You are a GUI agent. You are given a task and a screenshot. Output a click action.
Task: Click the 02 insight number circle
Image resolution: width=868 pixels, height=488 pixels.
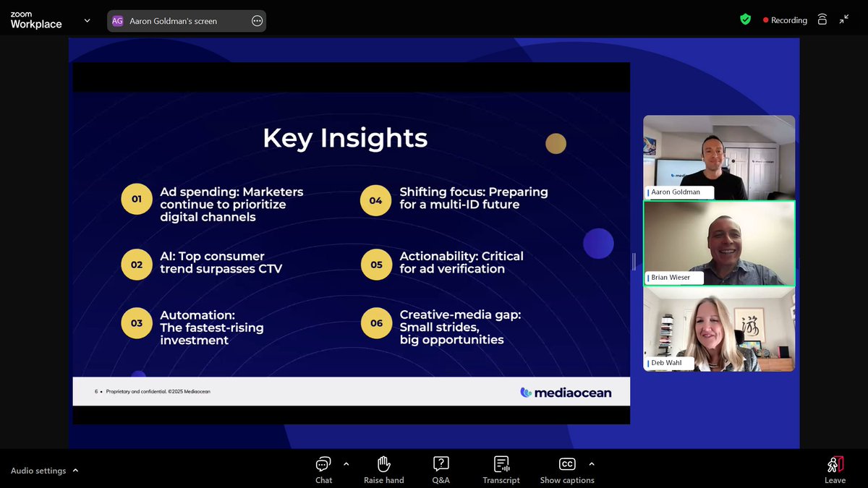point(137,265)
